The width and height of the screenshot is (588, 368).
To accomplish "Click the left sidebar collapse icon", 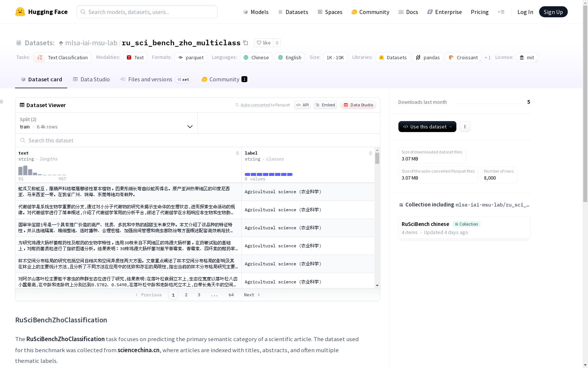I will pyautogui.click(x=2, y=102).
